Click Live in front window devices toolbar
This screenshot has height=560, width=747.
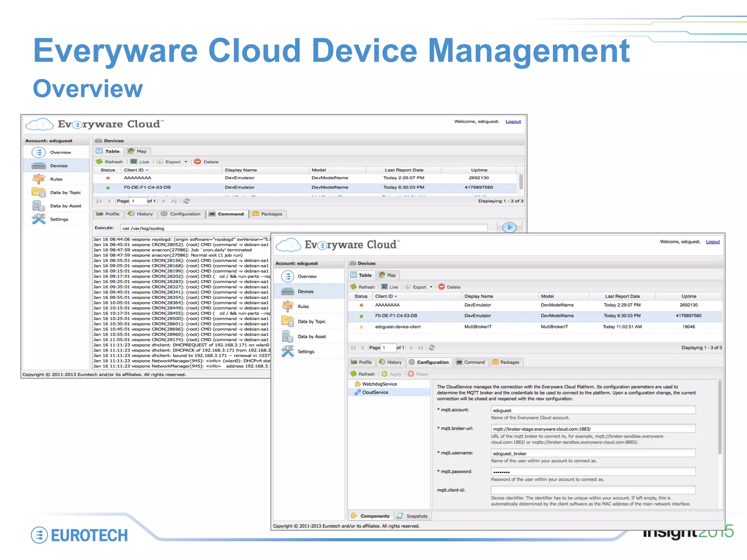pos(390,287)
